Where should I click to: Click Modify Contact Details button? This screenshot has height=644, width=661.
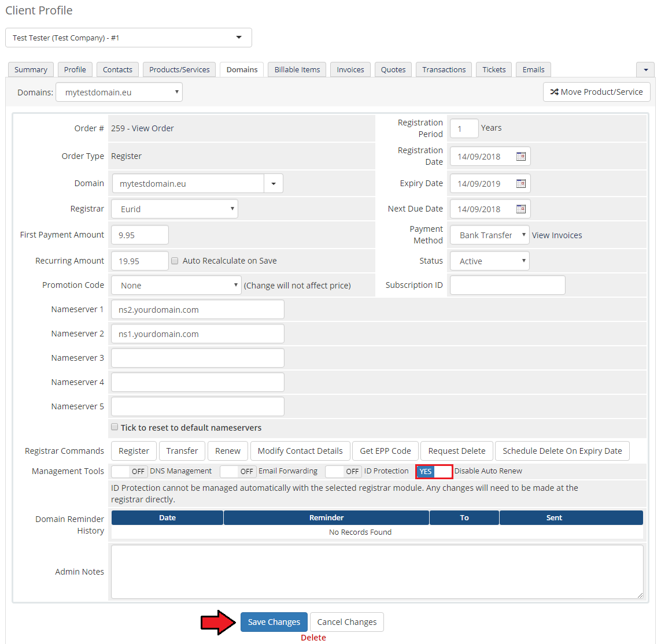pos(300,451)
